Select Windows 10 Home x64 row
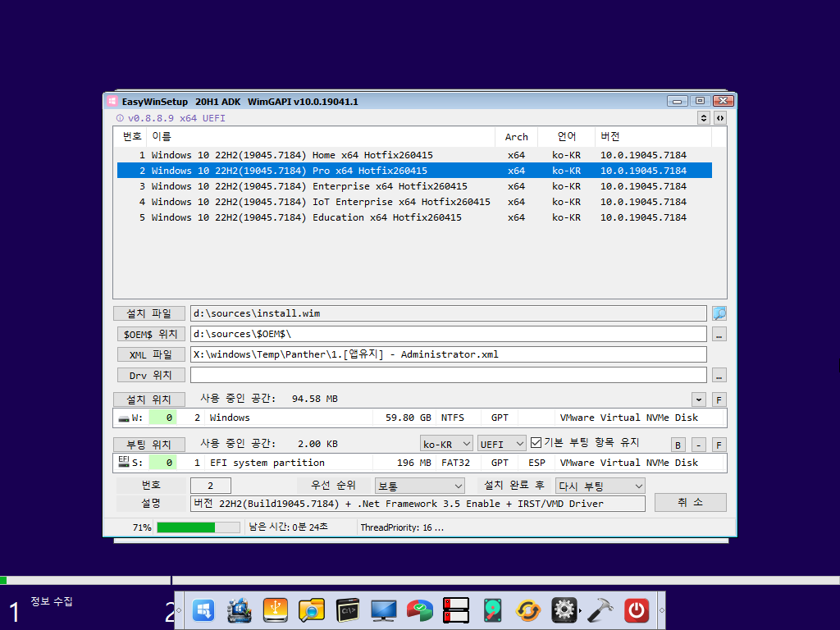The image size is (840, 630). [414, 155]
